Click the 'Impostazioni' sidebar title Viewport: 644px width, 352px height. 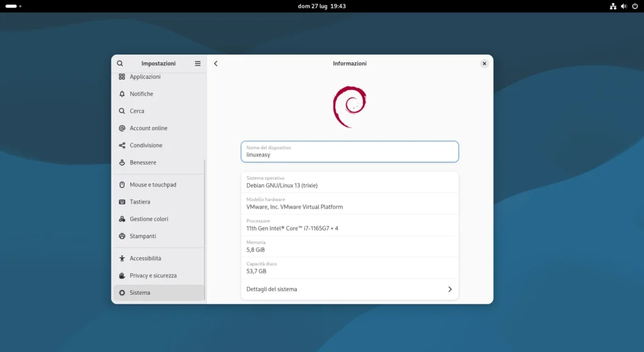(x=158, y=63)
